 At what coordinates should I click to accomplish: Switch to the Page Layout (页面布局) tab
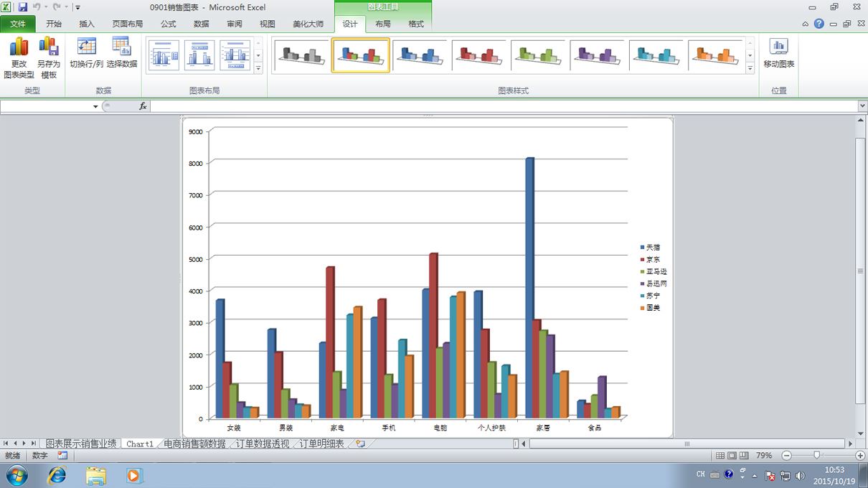[x=128, y=24]
